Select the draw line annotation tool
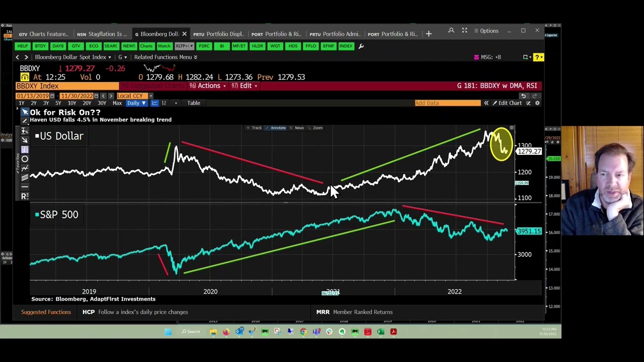 coord(25,121)
